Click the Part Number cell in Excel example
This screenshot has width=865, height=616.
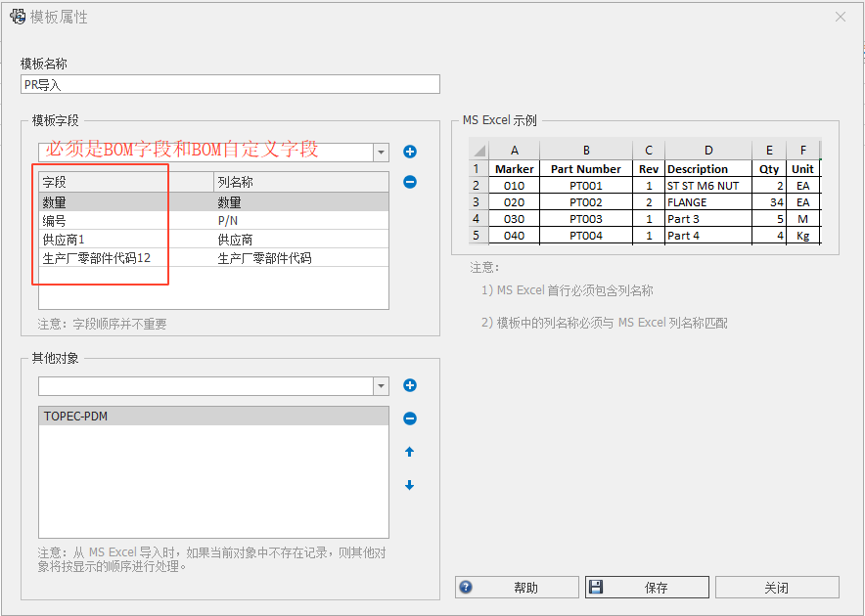coord(586,169)
